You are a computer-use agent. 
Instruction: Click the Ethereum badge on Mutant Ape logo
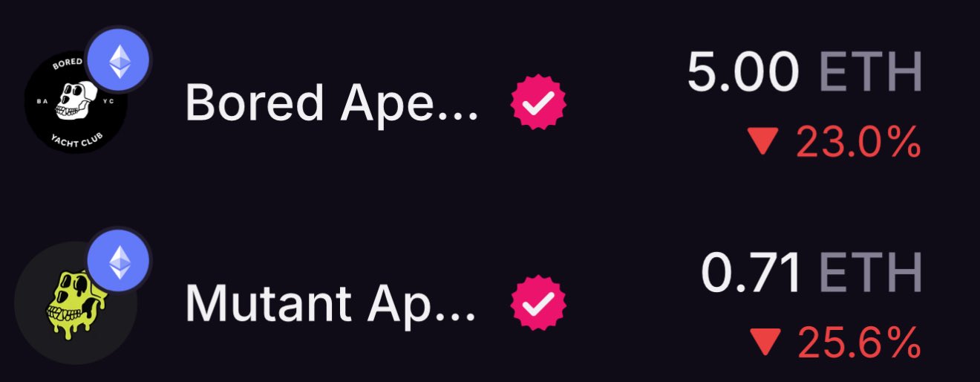[119, 260]
